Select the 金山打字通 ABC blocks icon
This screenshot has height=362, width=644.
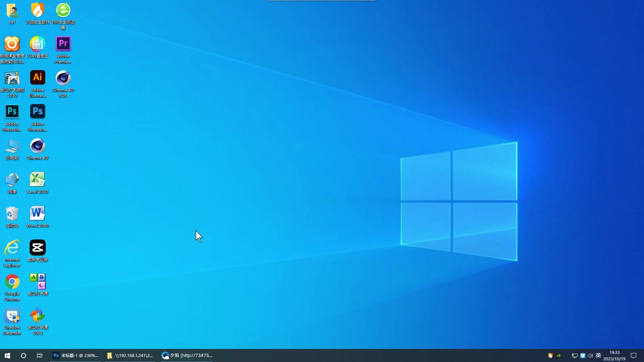[x=38, y=285]
